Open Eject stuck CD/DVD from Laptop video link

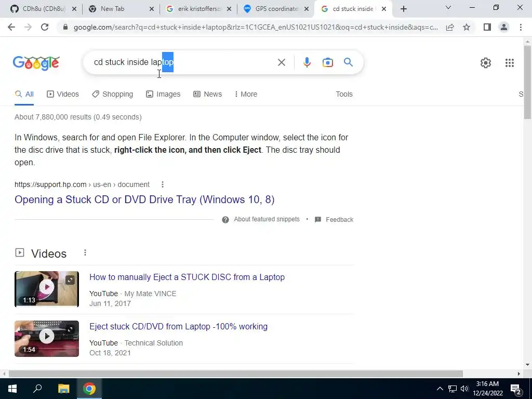(179, 326)
